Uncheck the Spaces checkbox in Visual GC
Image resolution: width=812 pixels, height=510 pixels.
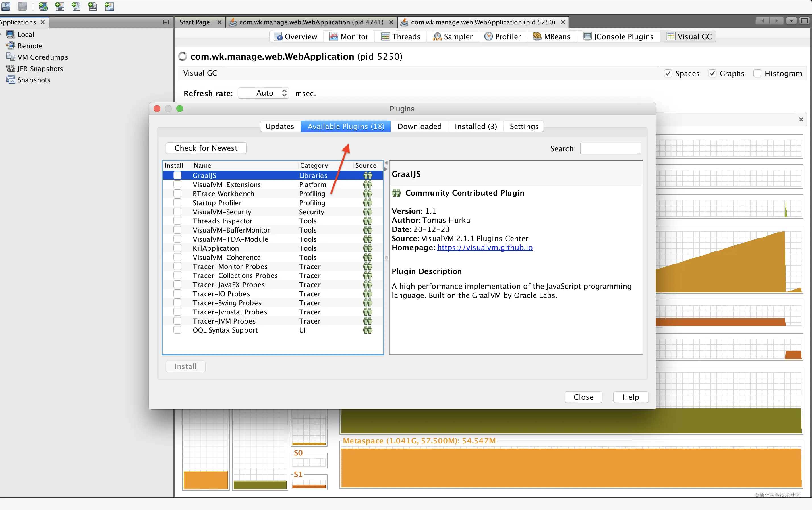pyautogui.click(x=668, y=73)
